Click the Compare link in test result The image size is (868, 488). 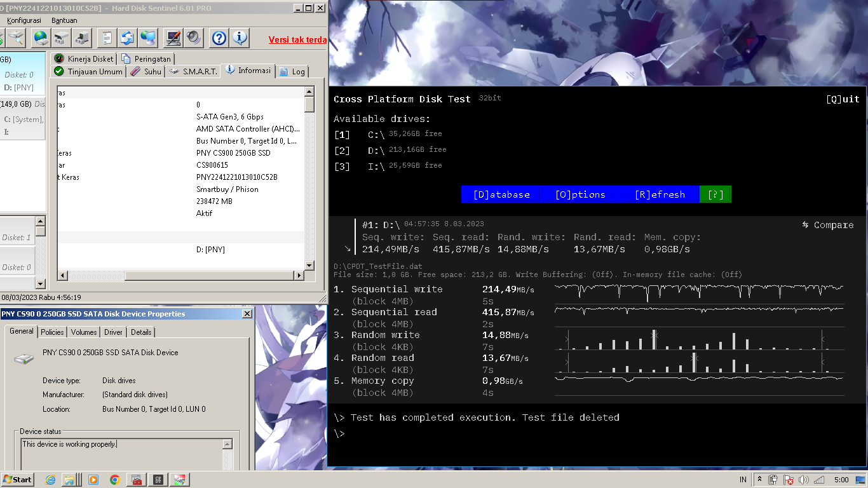[x=828, y=225]
